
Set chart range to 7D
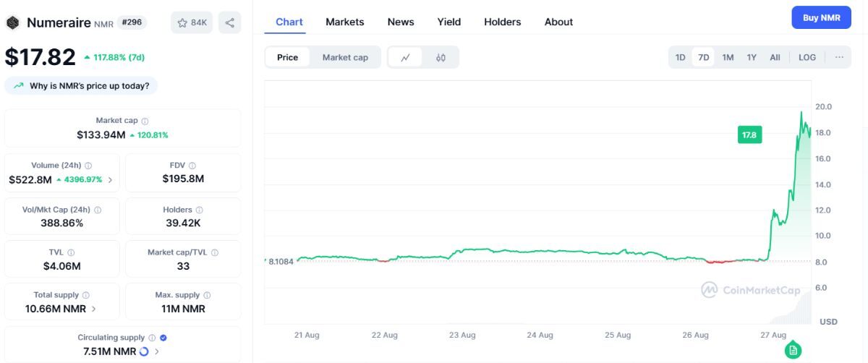703,57
